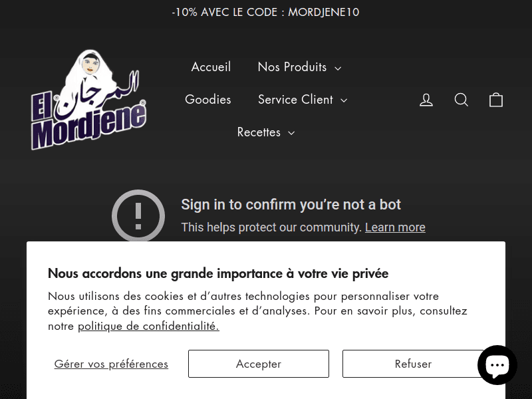Select the Service Client menu label
The image size is (532, 399).
[295, 100]
